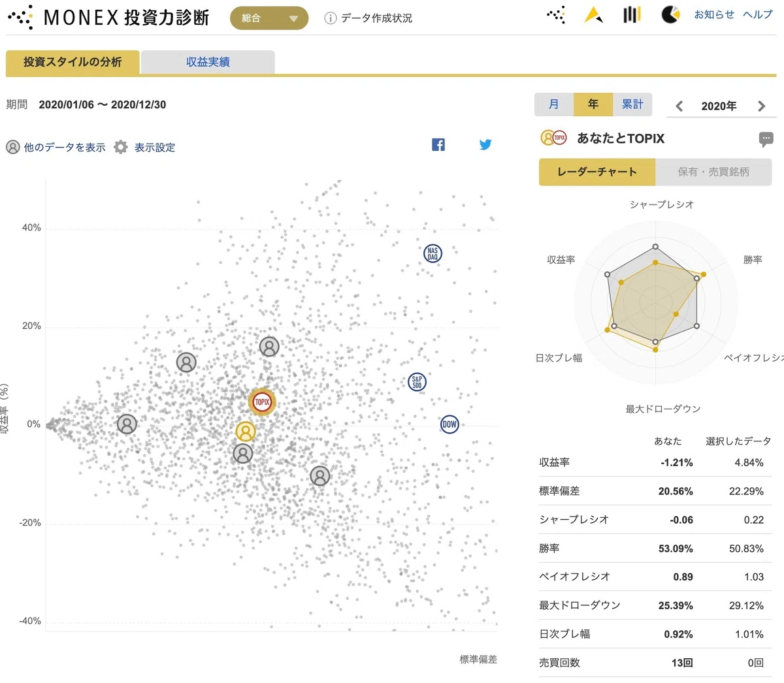Select the yellow 'you' person marker
Screen dimensions: 784x683
(x=246, y=432)
